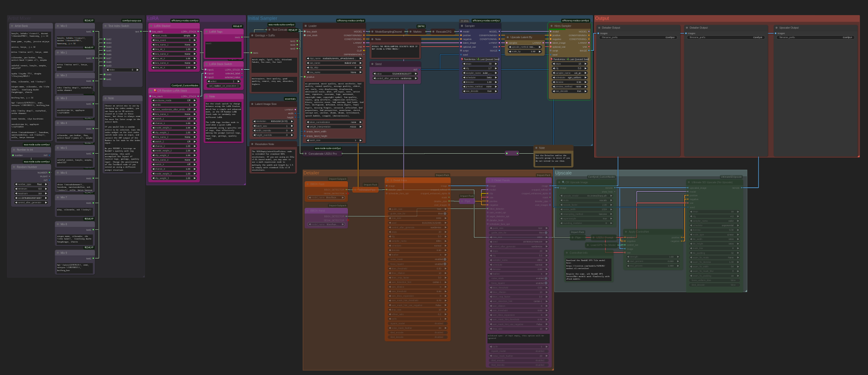
Task: Click the Seed node's value field
Action: tap(396, 74)
